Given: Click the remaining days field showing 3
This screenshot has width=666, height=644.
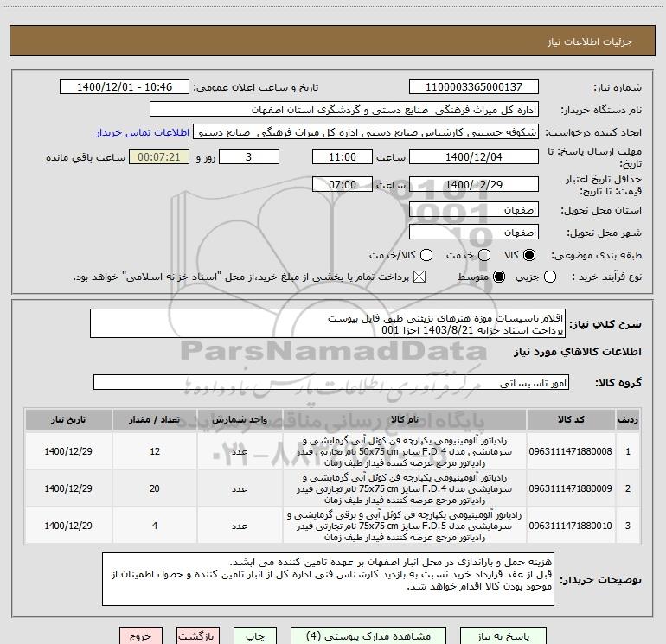Looking at the screenshot, I should (249, 156).
